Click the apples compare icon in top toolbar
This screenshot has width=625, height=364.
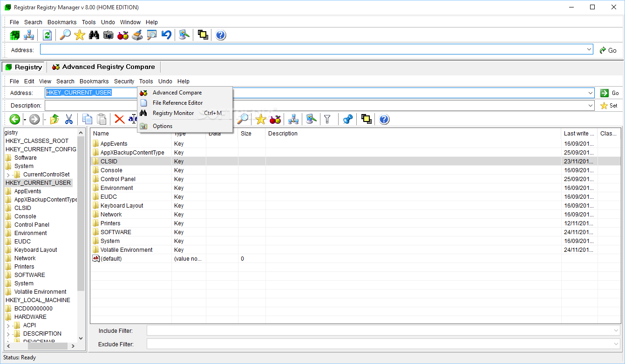point(123,35)
